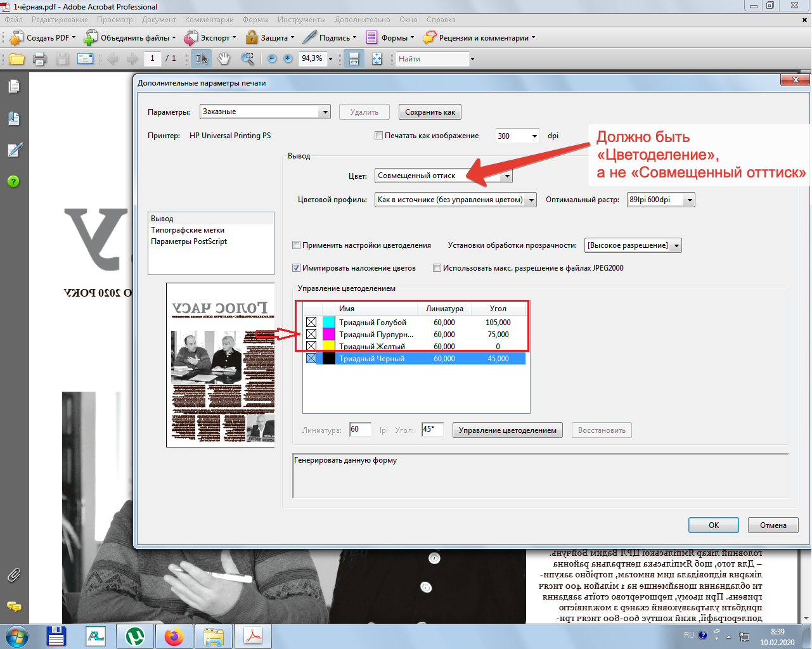Open Attachments paperclip panel

[13, 575]
